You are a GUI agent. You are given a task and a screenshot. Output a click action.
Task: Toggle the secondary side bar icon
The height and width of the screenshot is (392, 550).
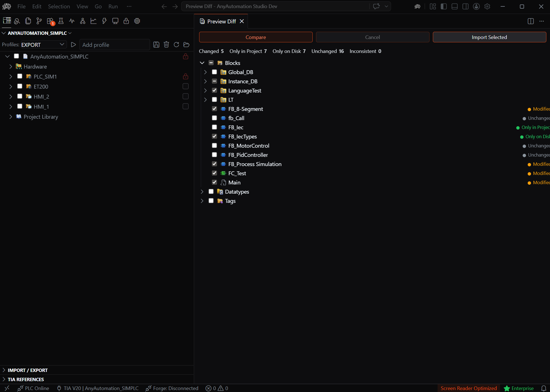(465, 6)
